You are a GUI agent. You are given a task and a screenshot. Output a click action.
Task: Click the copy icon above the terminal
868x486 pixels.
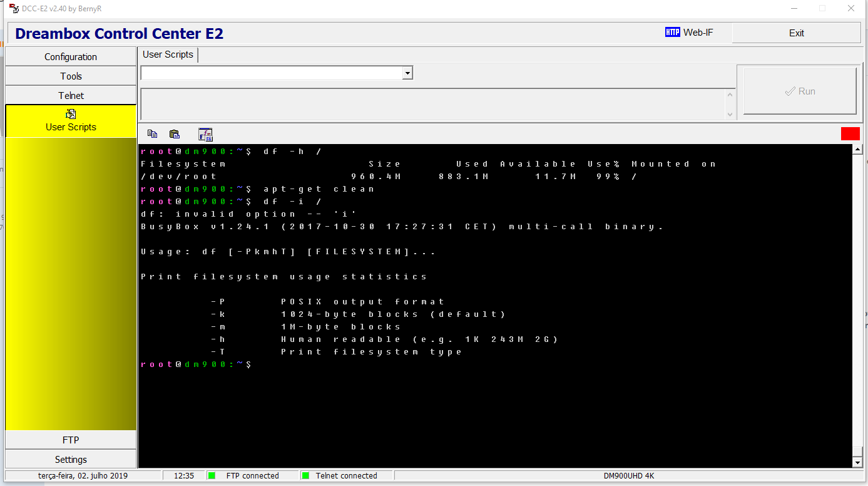pyautogui.click(x=152, y=133)
